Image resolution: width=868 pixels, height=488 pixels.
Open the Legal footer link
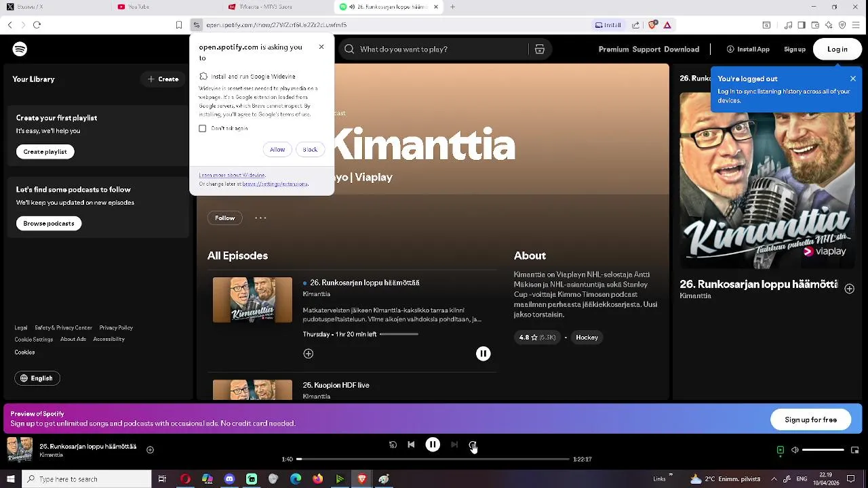21,328
